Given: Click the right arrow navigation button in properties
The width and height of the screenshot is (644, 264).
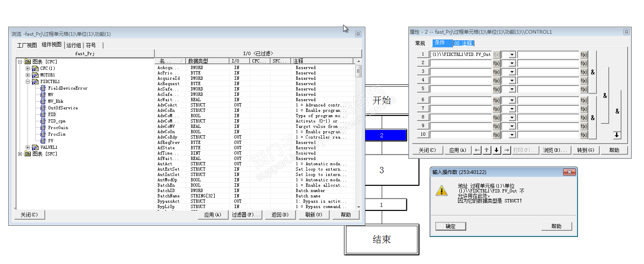Looking at the screenshot, I should (506, 150).
